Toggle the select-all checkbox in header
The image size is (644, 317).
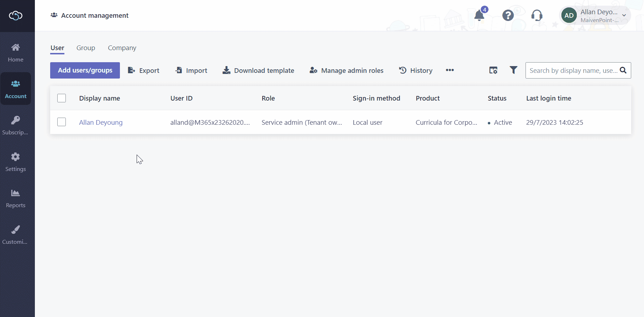[x=62, y=98]
